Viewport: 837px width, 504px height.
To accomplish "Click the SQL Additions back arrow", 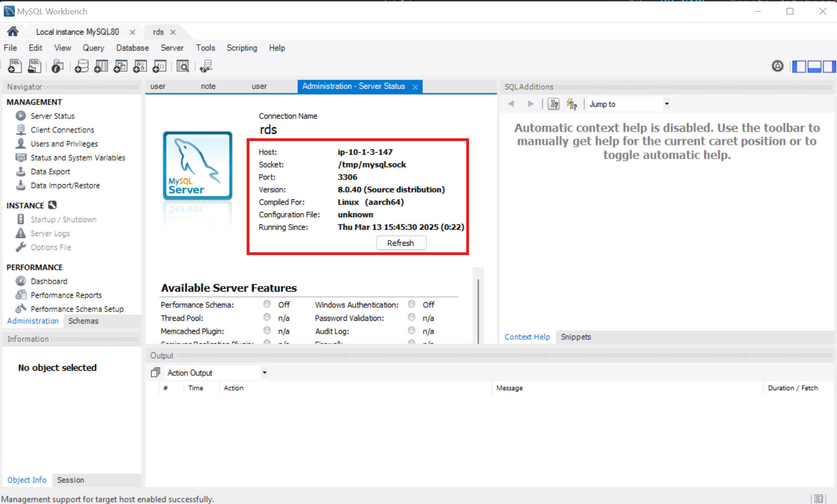I will [511, 104].
